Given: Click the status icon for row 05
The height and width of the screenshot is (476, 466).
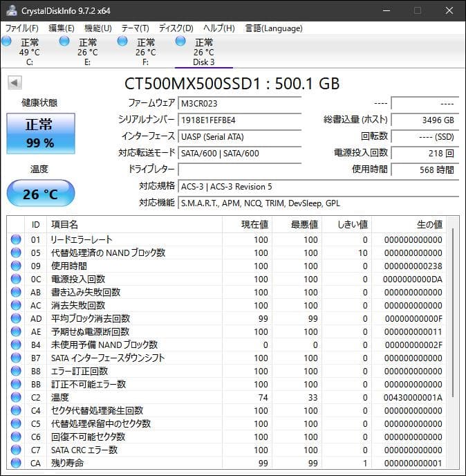Looking at the screenshot, I should pos(16,253).
